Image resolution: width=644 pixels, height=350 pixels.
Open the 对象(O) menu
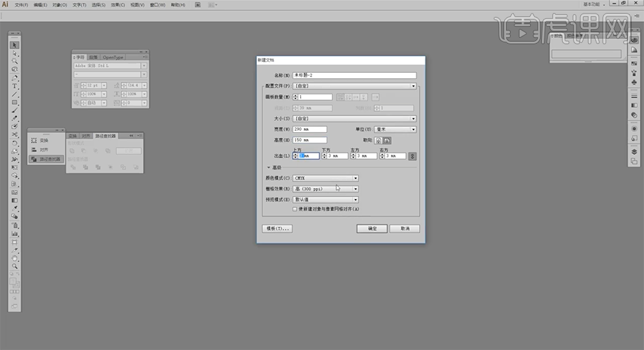coord(60,5)
